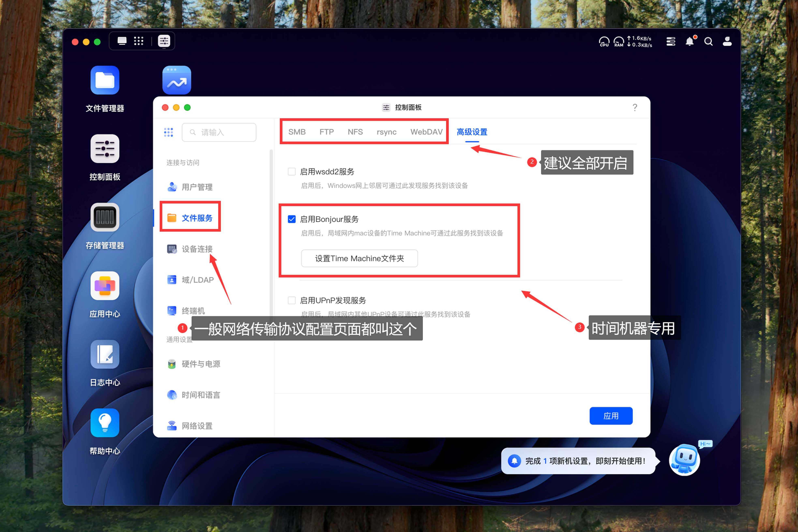Open the control panel help question mark
Image resolution: width=798 pixels, height=532 pixels.
635,107
